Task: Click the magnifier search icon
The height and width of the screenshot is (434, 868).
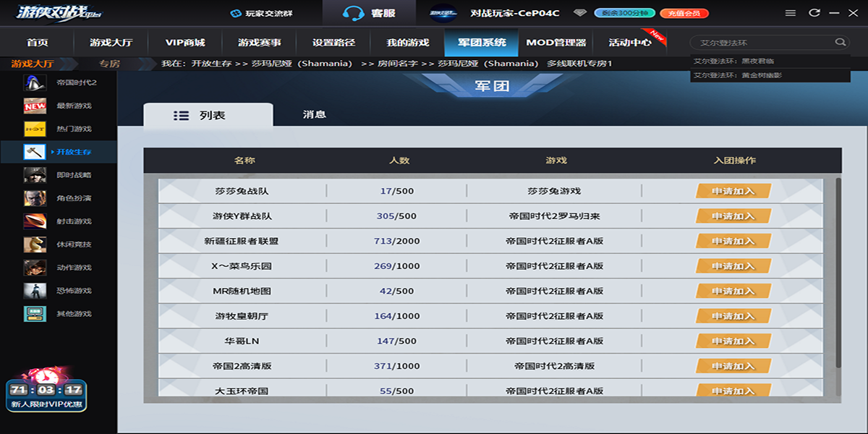Action: point(840,43)
